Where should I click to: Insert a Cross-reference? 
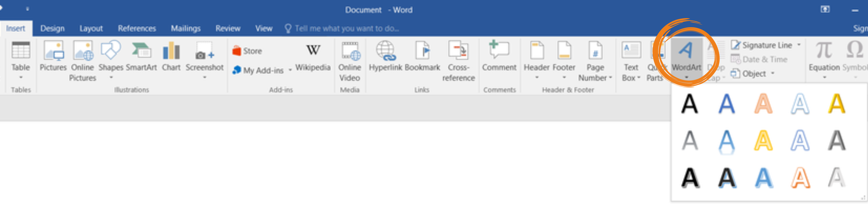(458, 61)
